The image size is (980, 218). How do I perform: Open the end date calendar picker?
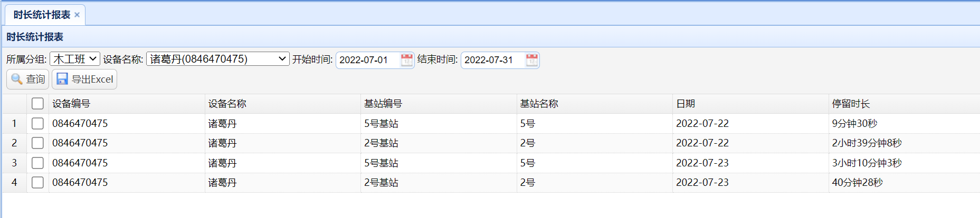531,60
